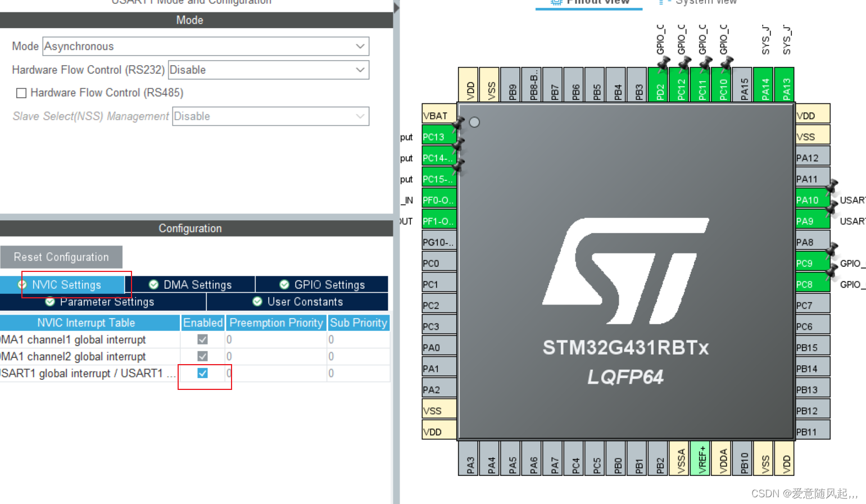Viewport: 866px width, 504px height.
Task: Open the Hardware Flow Control (RS232) dropdown
Action: [360, 70]
